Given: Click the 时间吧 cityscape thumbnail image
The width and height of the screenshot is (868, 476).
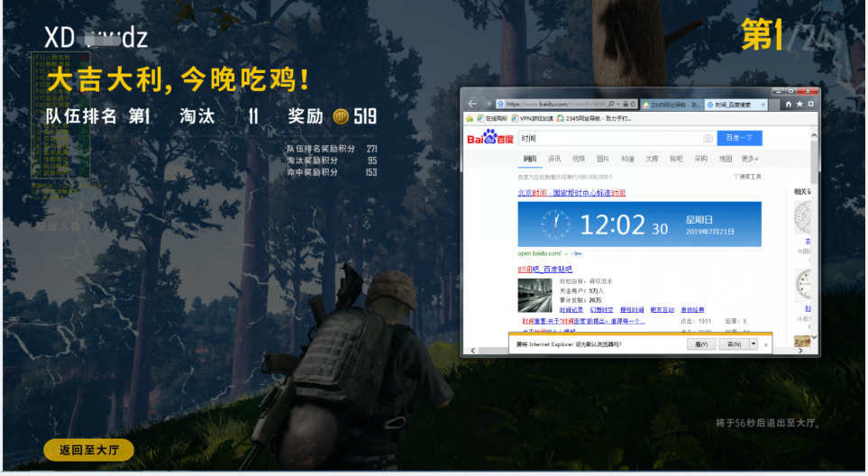Looking at the screenshot, I should (535, 296).
